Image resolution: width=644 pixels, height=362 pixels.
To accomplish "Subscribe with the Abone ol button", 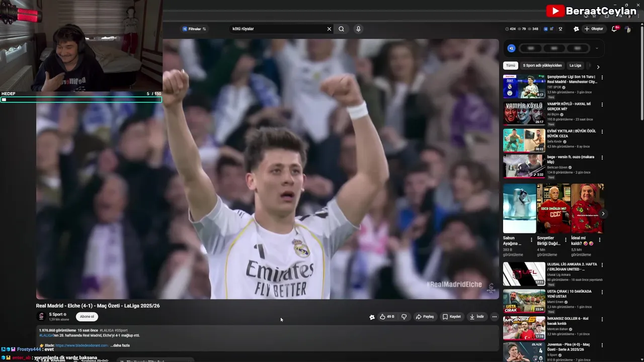I will (x=87, y=317).
